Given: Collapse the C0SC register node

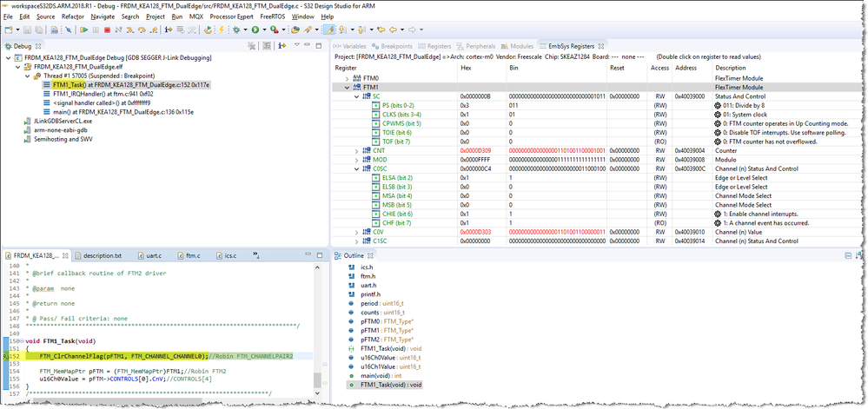Looking at the screenshot, I should pyautogui.click(x=357, y=168).
